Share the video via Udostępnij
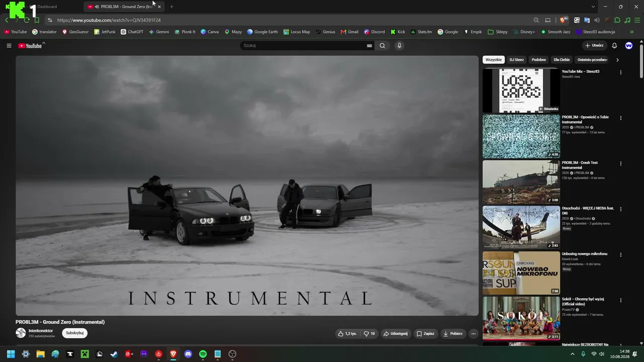644x362 pixels. click(395, 333)
